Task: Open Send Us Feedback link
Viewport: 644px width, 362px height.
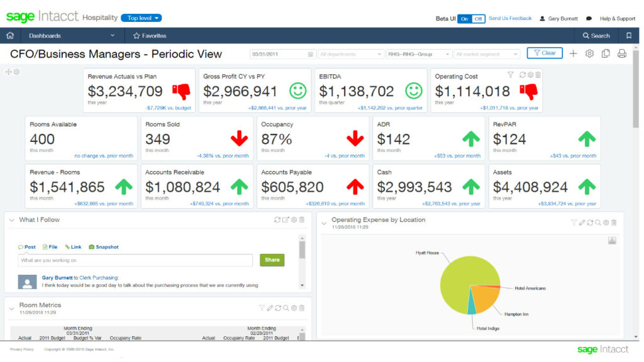Action: click(510, 18)
